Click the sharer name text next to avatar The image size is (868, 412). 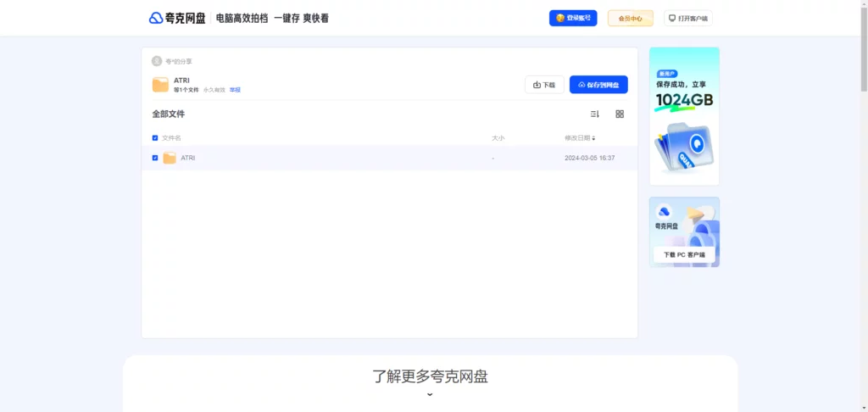(179, 62)
